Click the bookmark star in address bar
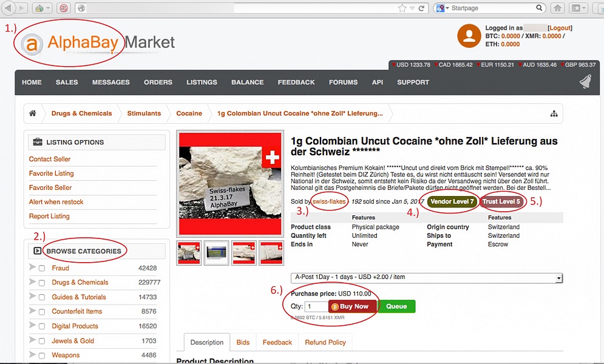This screenshot has height=364, width=604. pyautogui.click(x=402, y=8)
